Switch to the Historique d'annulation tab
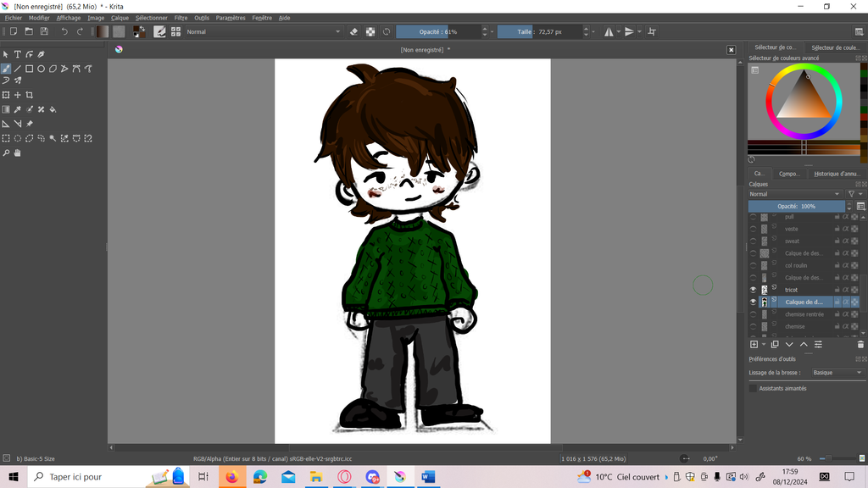The image size is (868, 488). (x=836, y=174)
